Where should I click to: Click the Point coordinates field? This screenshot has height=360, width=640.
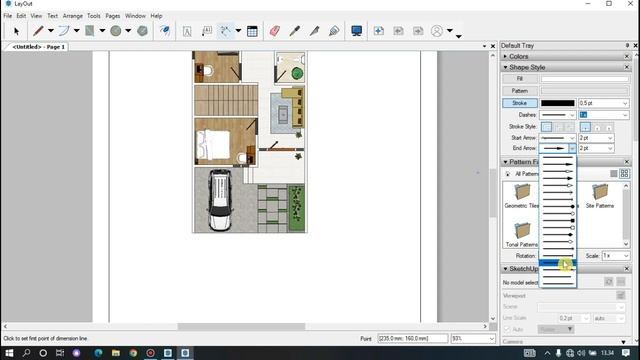pos(412,338)
